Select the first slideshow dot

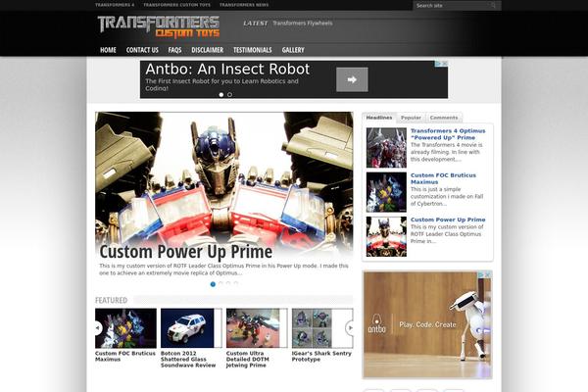(x=213, y=284)
